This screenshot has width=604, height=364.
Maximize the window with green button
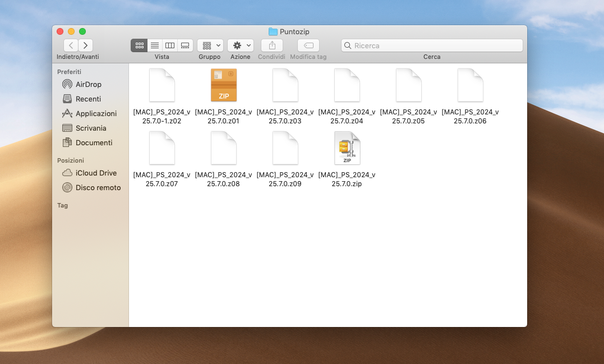point(82,31)
